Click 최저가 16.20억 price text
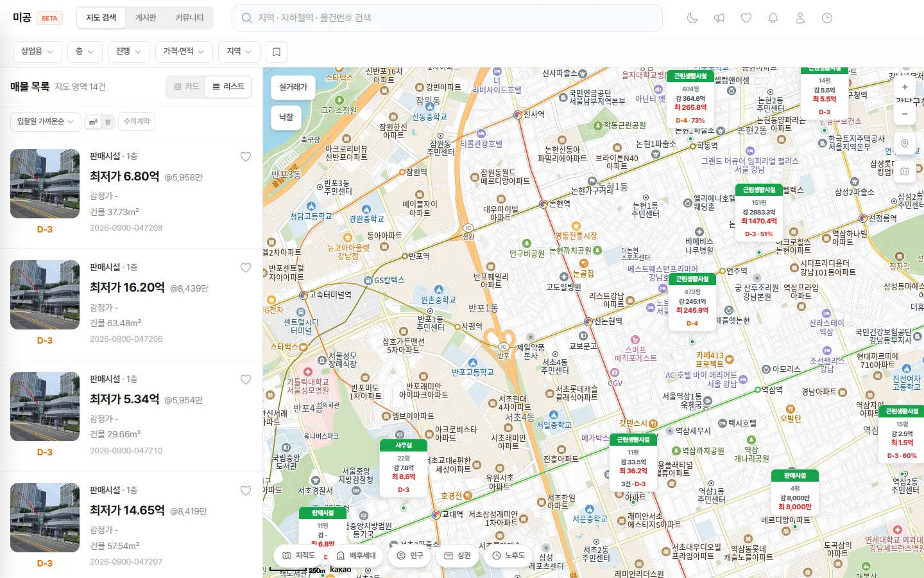The image size is (924, 578). 127,288
